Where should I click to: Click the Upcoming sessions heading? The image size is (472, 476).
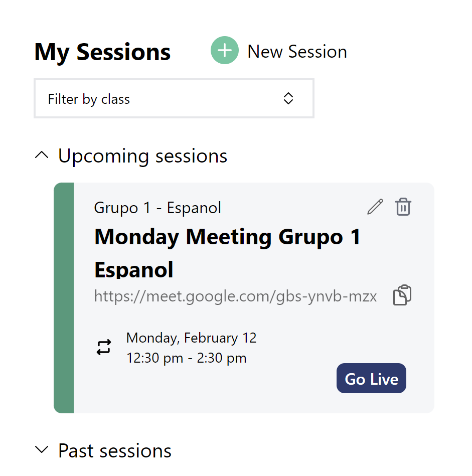pos(142,156)
